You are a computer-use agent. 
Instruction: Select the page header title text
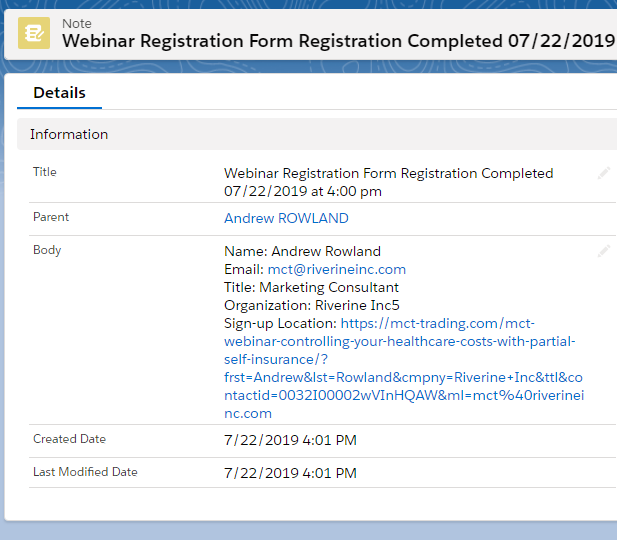[338, 41]
